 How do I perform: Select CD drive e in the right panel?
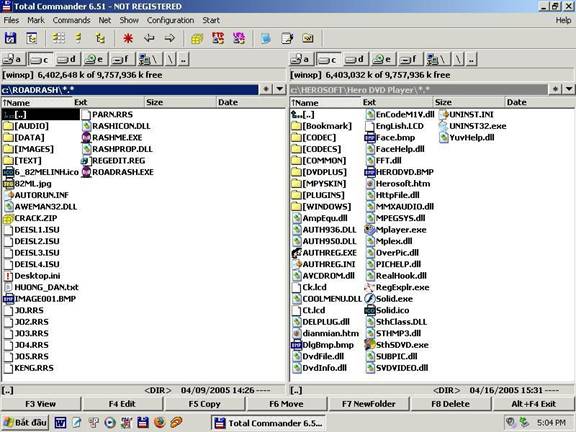382,59
